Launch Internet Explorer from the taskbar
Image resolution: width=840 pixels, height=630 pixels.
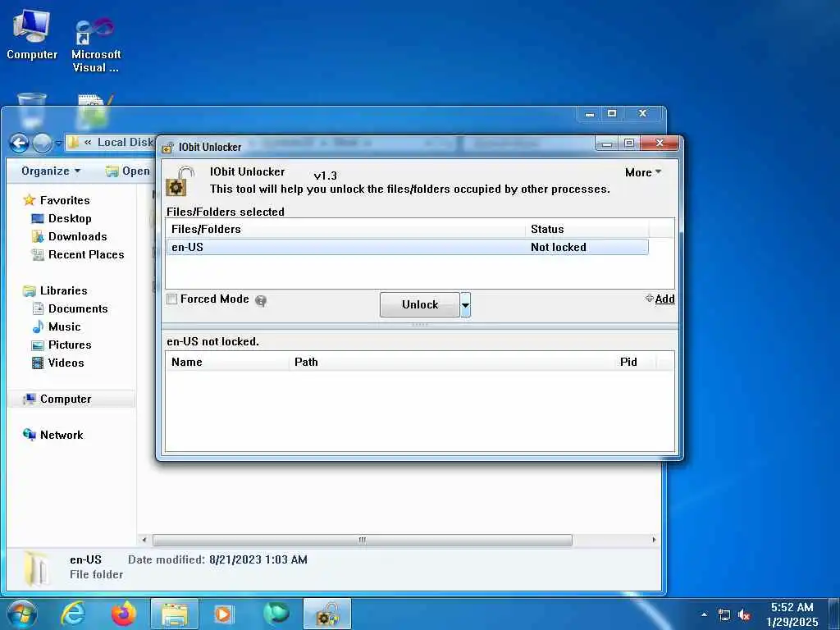pos(72,614)
